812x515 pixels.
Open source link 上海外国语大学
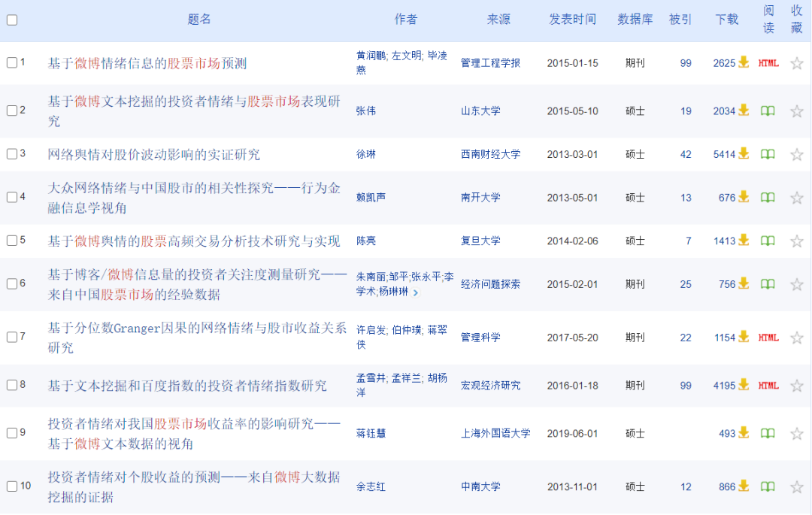click(x=495, y=433)
